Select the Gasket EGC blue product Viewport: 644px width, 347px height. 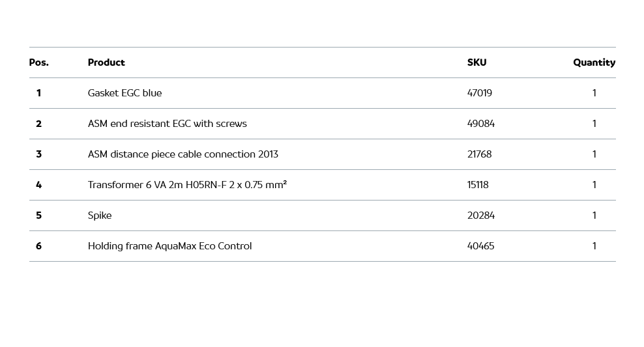pos(124,93)
